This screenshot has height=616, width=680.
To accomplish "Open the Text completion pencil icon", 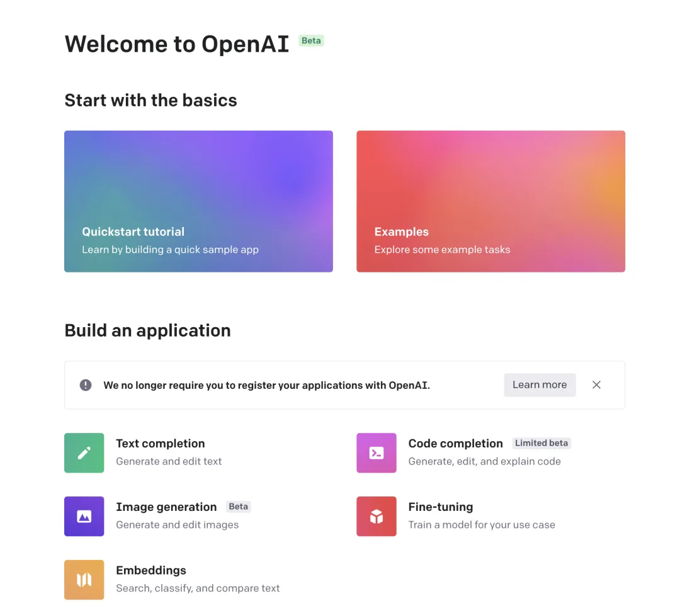I will pos(84,452).
